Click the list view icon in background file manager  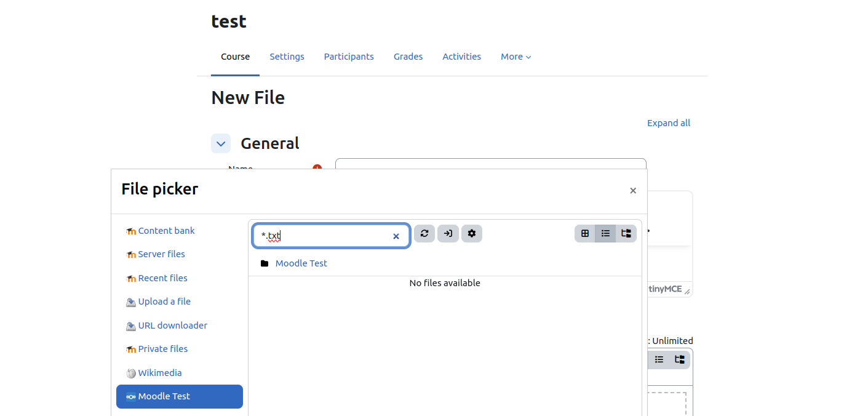coord(659,359)
